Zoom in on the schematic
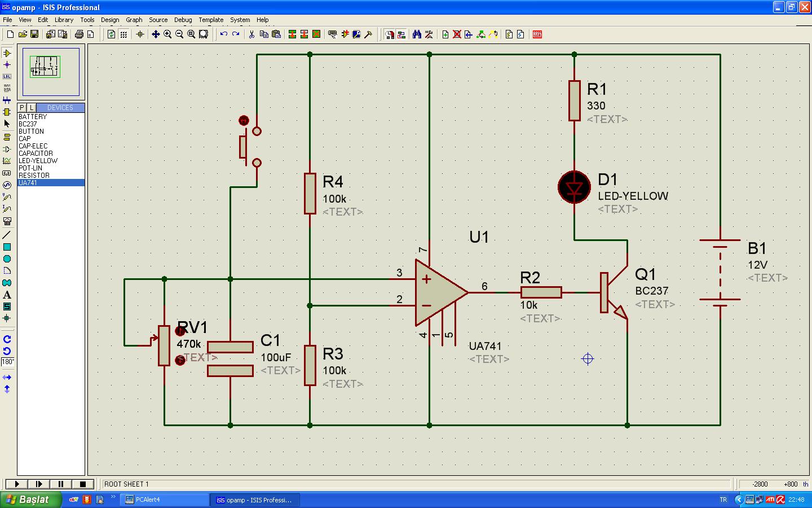 (x=167, y=34)
